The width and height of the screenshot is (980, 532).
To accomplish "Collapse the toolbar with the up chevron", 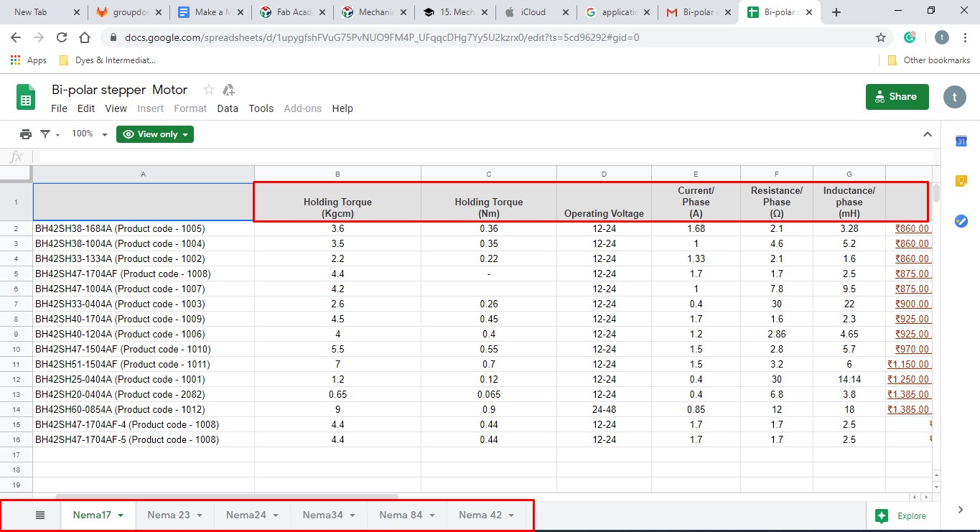I will (x=928, y=134).
